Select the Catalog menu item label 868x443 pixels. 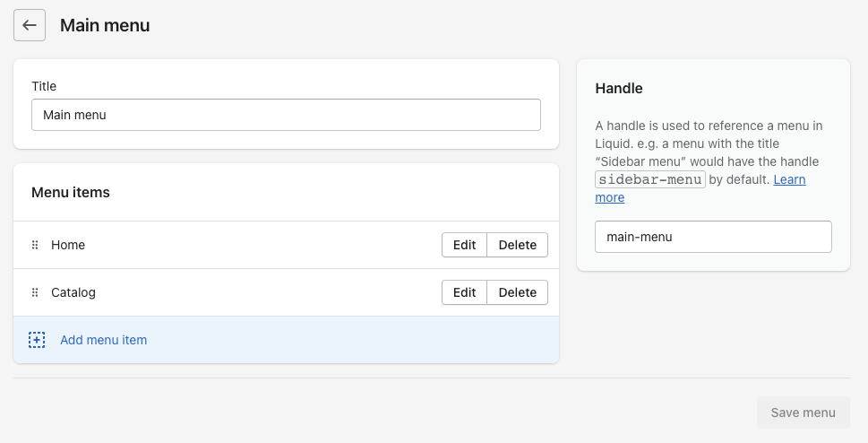73,292
